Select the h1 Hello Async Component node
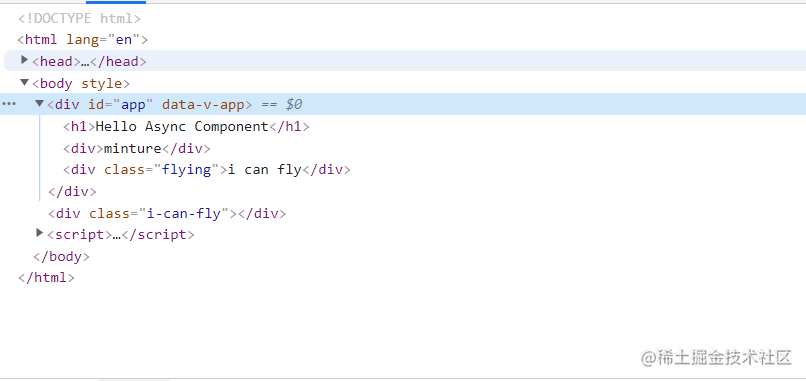This screenshot has width=806, height=381. (187, 126)
